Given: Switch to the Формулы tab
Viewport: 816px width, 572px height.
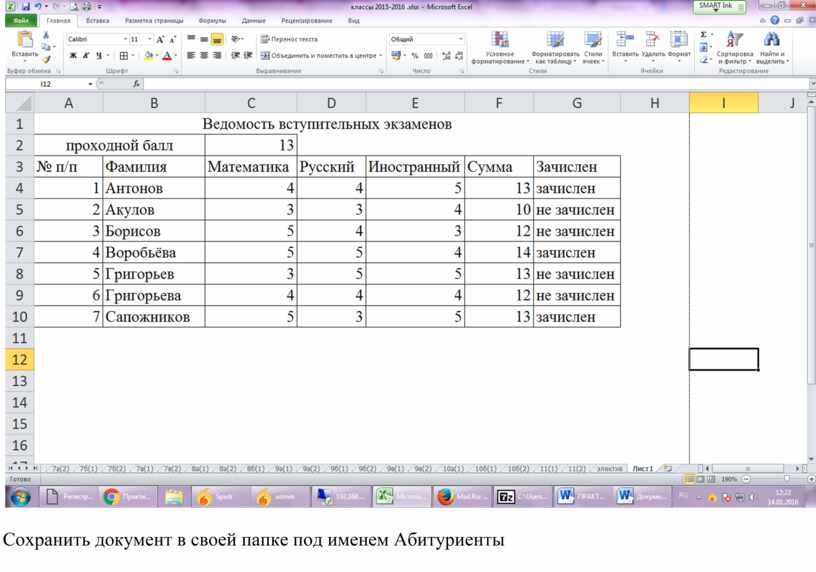Looking at the screenshot, I should tap(212, 20).
